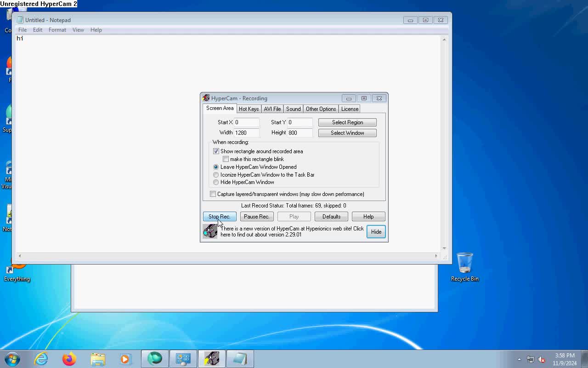The image size is (588, 368).
Task: Open Notepad View menu
Action: [x=78, y=30]
